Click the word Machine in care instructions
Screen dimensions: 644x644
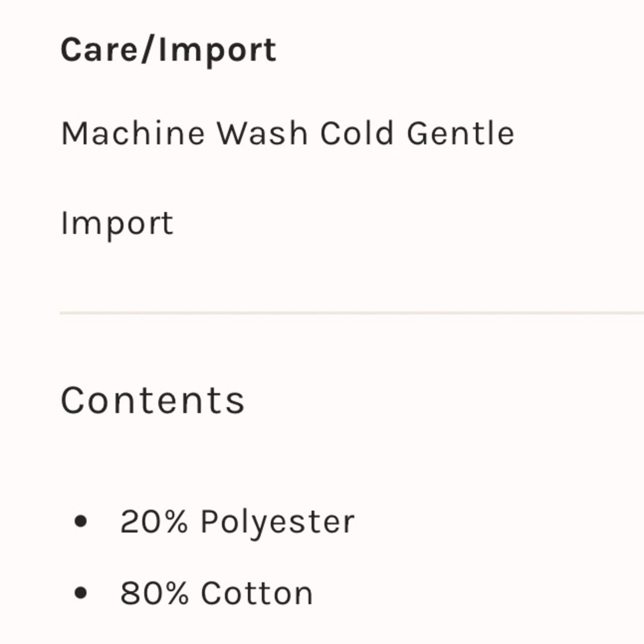pyautogui.click(x=133, y=133)
